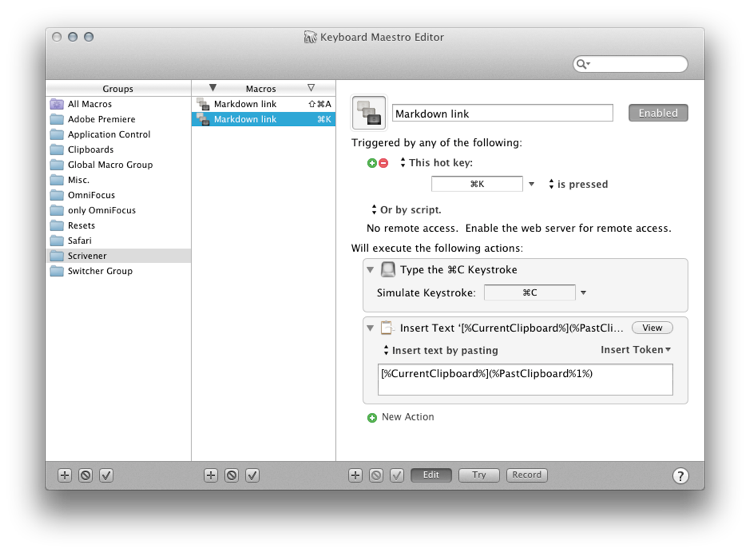The image size is (750, 553).
Task: Disable the selected macro group
Action: pyautogui.click(x=86, y=475)
